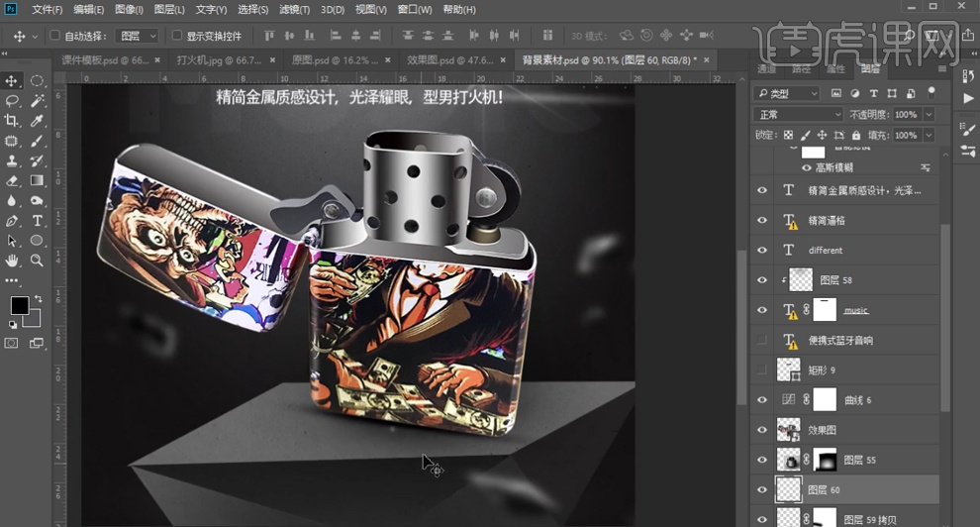Select the Eyedropper tool
The height and width of the screenshot is (527, 980).
pyautogui.click(x=37, y=121)
